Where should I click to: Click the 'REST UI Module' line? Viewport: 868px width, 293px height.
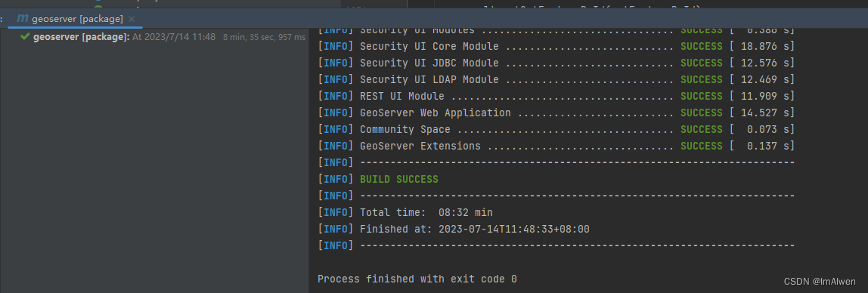(x=556, y=96)
